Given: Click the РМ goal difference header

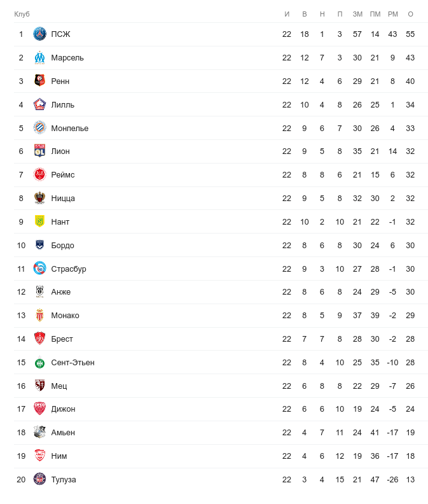Looking at the screenshot, I should pyautogui.click(x=392, y=14).
